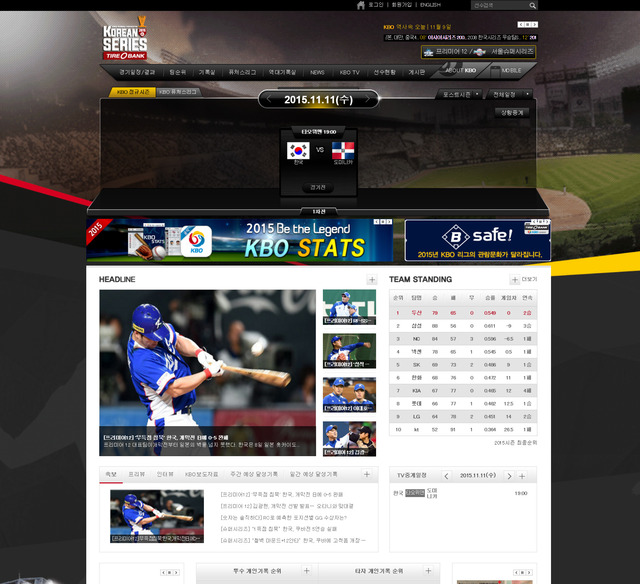Click the search magnifier icon
The image size is (640, 584).
click(x=532, y=5)
